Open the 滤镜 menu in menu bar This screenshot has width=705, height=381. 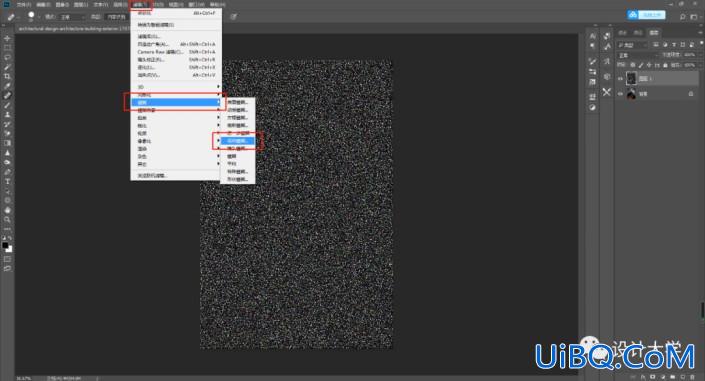140,4
